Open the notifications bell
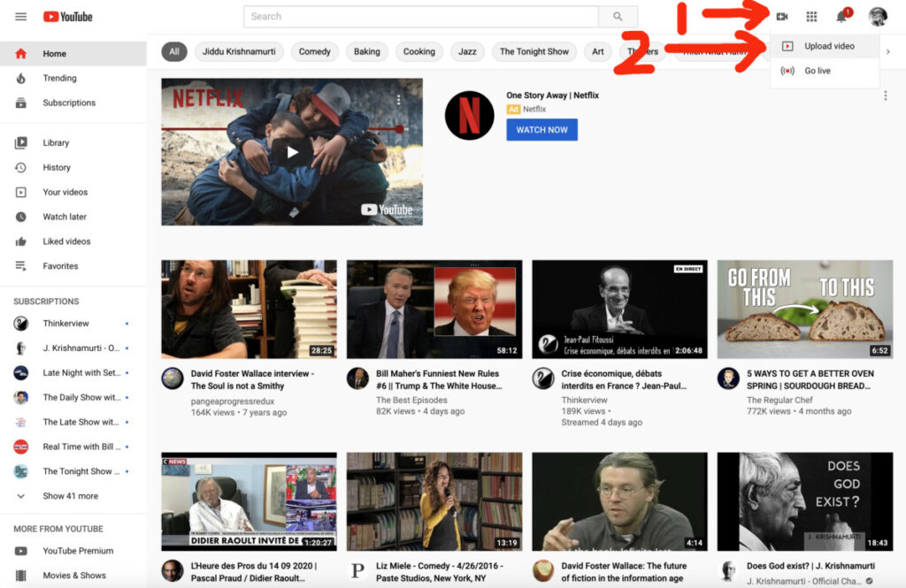The image size is (906, 588). click(x=841, y=16)
